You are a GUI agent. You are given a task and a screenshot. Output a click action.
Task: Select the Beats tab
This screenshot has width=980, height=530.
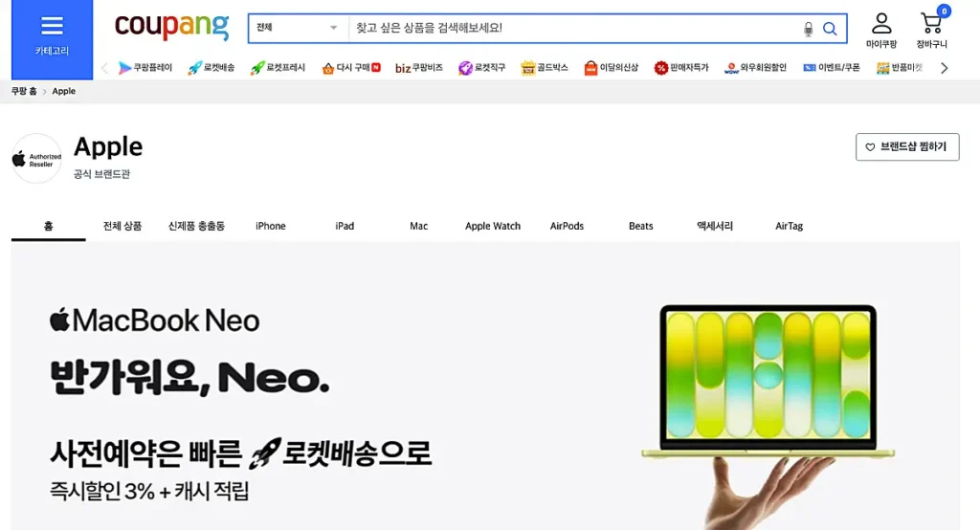tap(640, 226)
